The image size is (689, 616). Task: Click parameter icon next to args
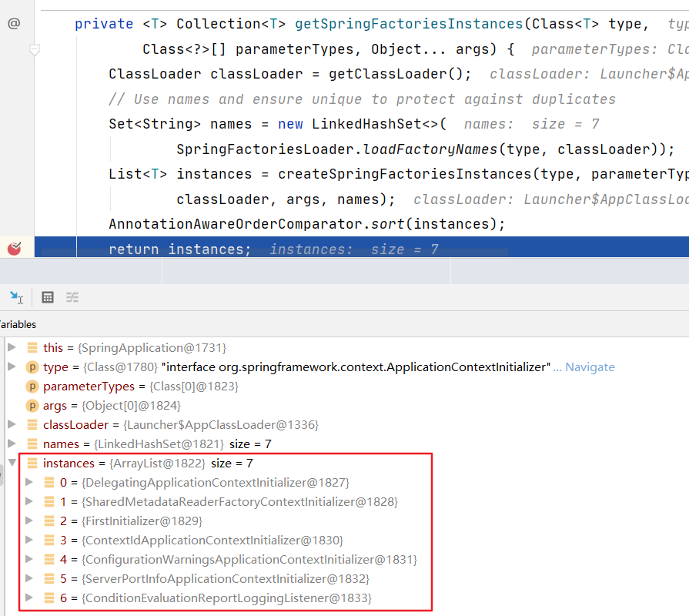pyautogui.click(x=32, y=406)
